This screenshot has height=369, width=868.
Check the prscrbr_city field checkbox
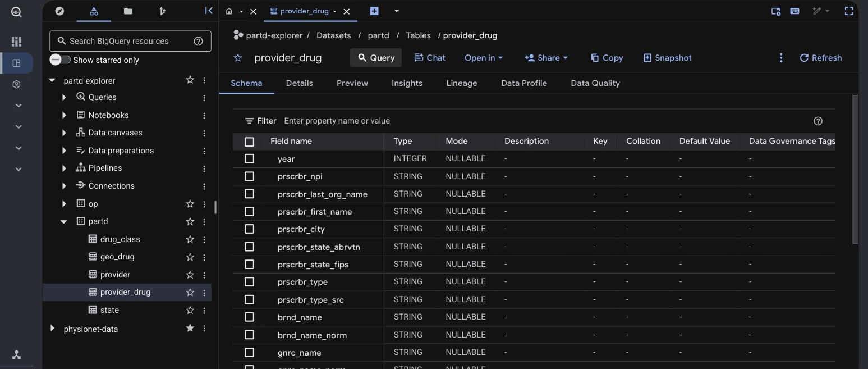[250, 229]
